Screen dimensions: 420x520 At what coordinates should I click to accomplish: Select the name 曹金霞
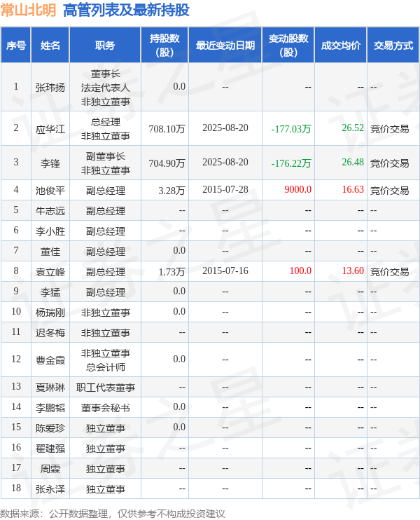50,360
